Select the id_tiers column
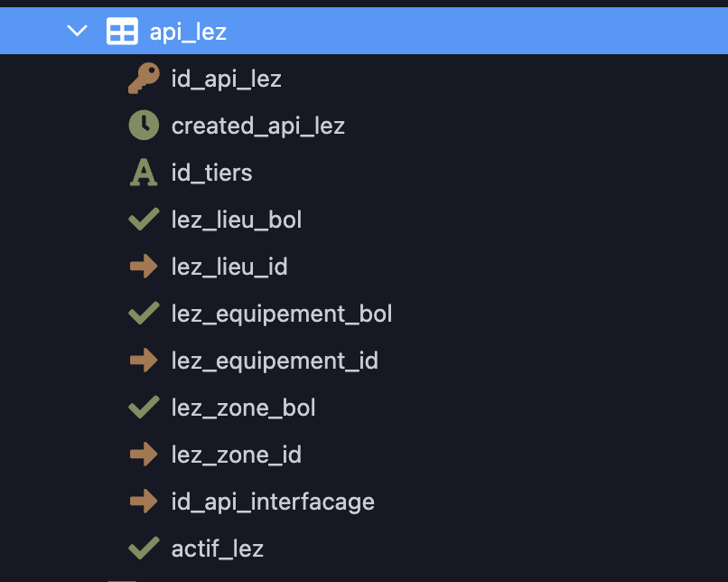Image resolution: width=728 pixels, height=582 pixels. [211, 173]
